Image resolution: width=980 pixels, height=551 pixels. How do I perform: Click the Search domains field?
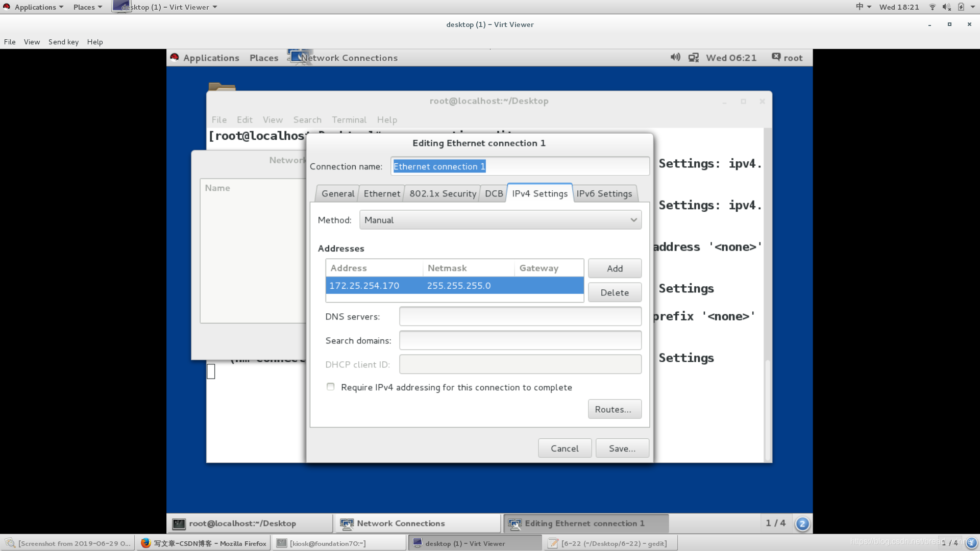(x=520, y=340)
